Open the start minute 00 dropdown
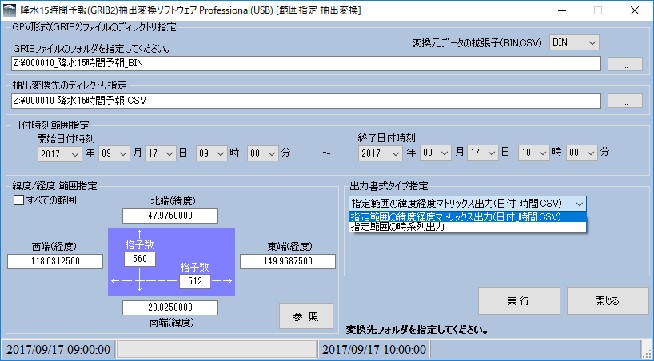 263,153
